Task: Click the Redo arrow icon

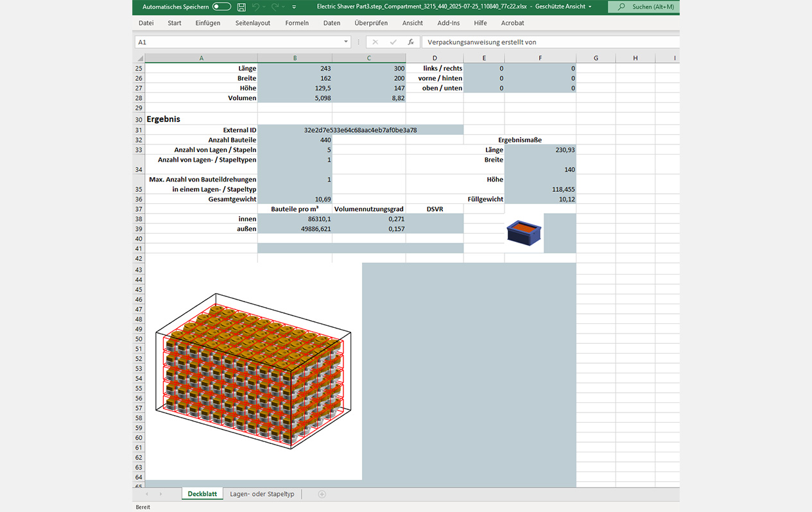Action: (x=275, y=7)
